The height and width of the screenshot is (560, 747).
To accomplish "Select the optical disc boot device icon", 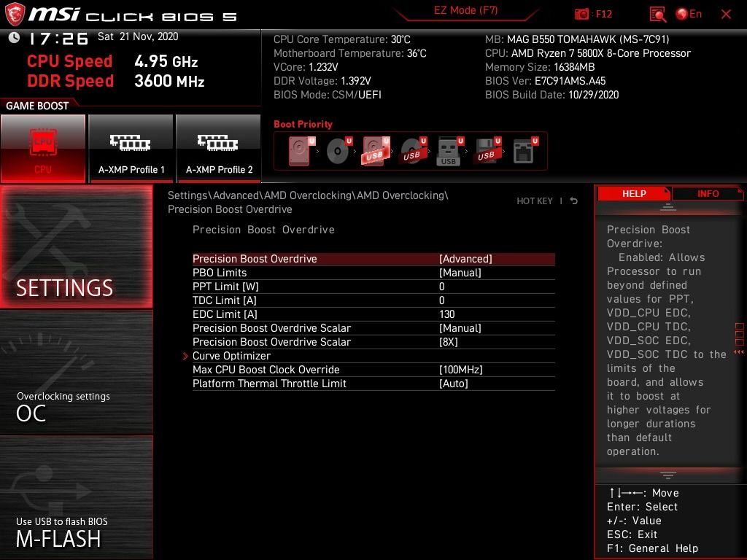I will coord(338,151).
